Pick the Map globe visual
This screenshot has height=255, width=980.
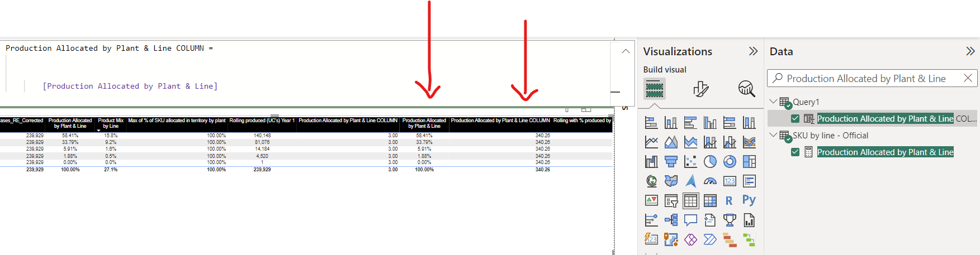(x=651, y=181)
